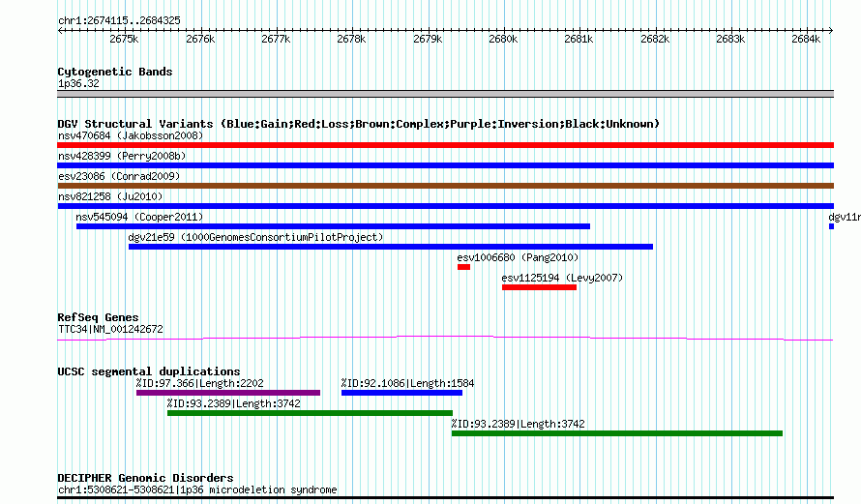Click the 2680k ruler tick label
Viewport: 861px width, 504px height.
click(503, 39)
